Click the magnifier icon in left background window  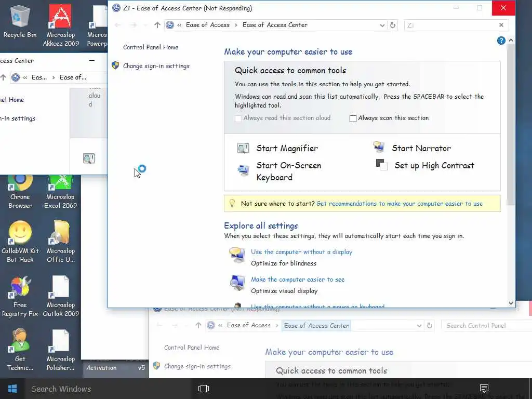point(89,158)
